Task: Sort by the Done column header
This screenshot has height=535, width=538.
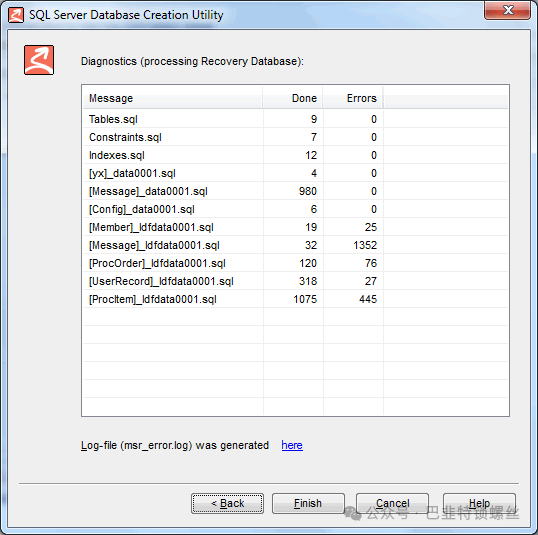Action: [293, 98]
